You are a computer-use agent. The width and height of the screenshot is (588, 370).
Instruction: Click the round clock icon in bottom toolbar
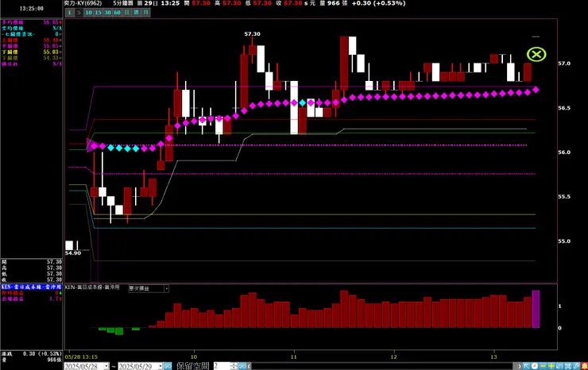[x=535, y=366]
